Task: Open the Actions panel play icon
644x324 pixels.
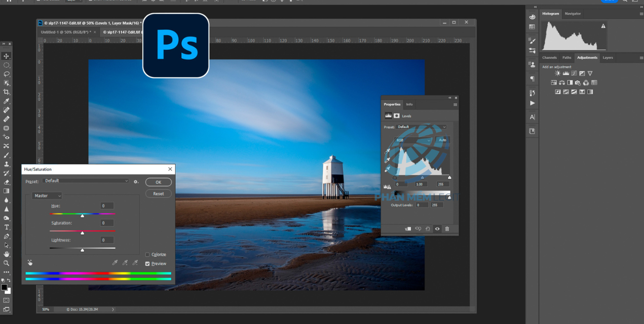Action: tap(532, 103)
